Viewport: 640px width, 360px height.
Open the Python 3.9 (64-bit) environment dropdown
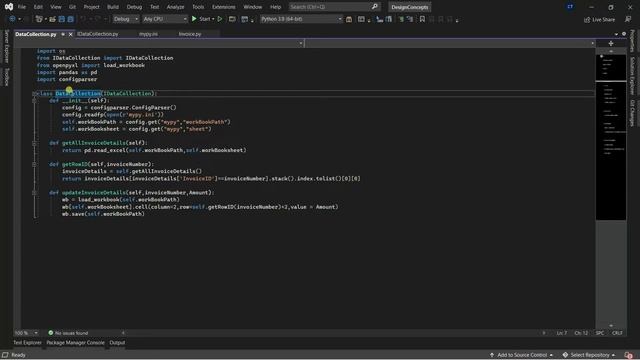301,19
